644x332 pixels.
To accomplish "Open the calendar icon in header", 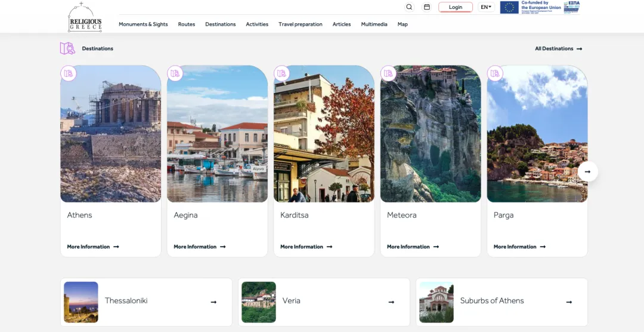I will click(427, 7).
